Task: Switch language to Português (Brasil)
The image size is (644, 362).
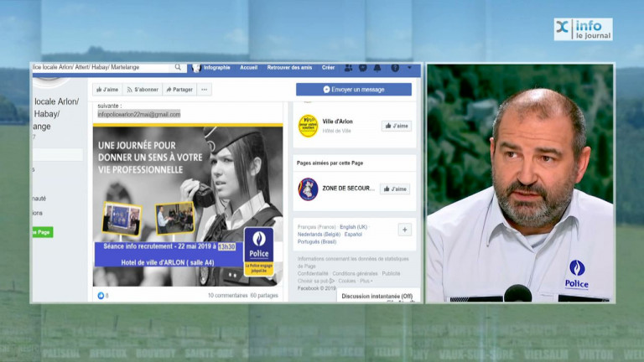Action: click(x=317, y=241)
